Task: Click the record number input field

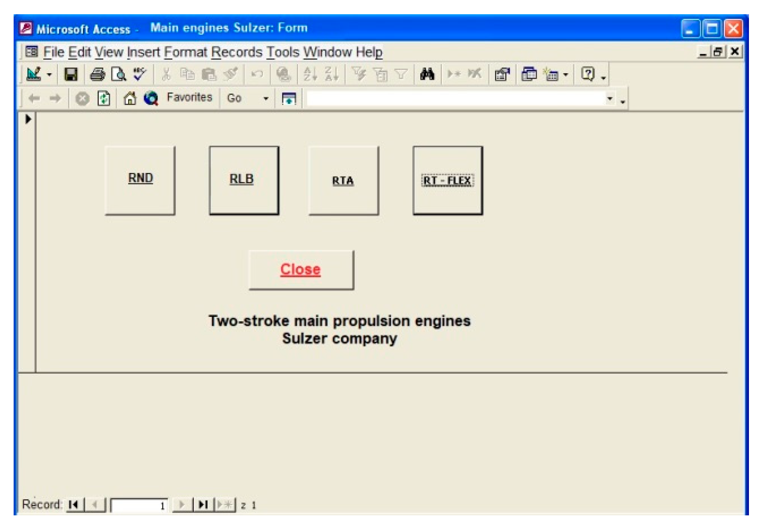Action: 140,505
